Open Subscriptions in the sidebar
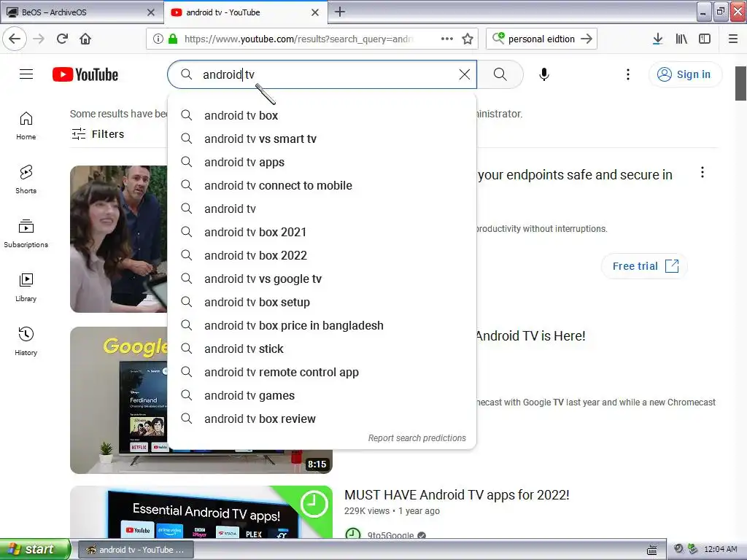The image size is (747, 560). point(26,233)
